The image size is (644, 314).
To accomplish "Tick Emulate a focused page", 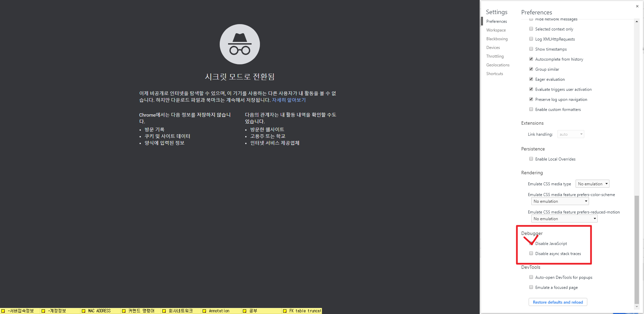I will 531,287.
